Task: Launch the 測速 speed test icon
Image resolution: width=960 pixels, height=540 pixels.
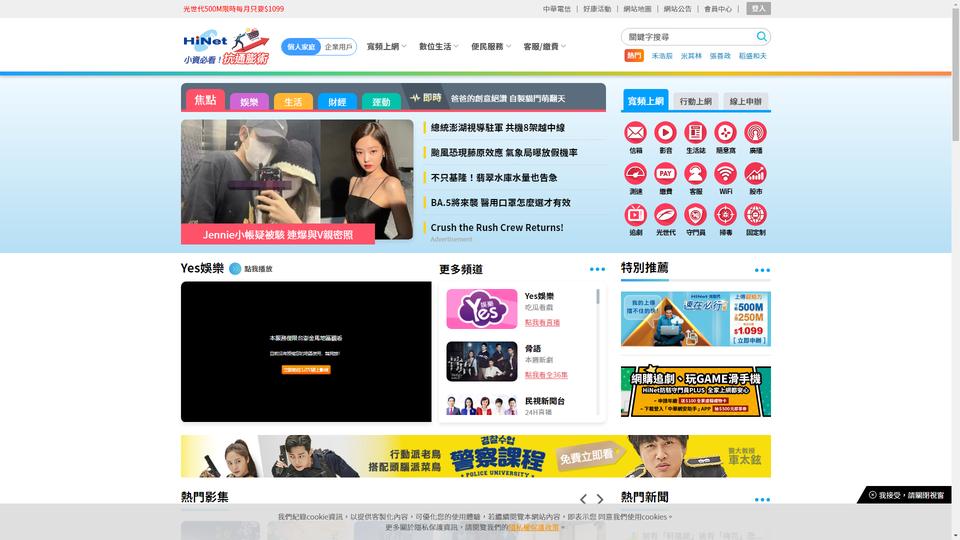Action: pyautogui.click(x=636, y=174)
